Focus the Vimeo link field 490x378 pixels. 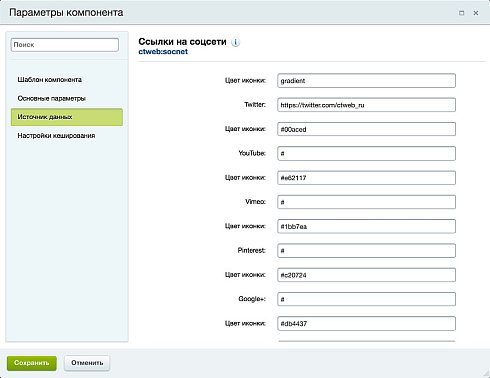coord(366,202)
